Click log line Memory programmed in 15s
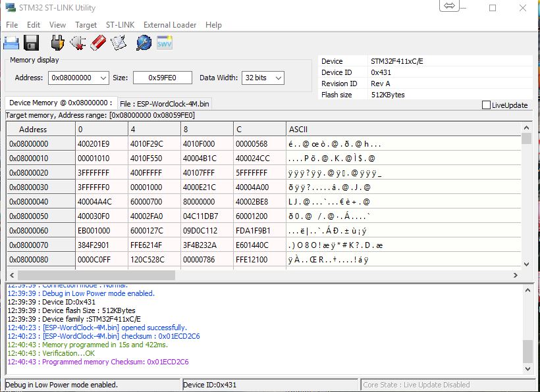540x392 pixels. [88, 345]
